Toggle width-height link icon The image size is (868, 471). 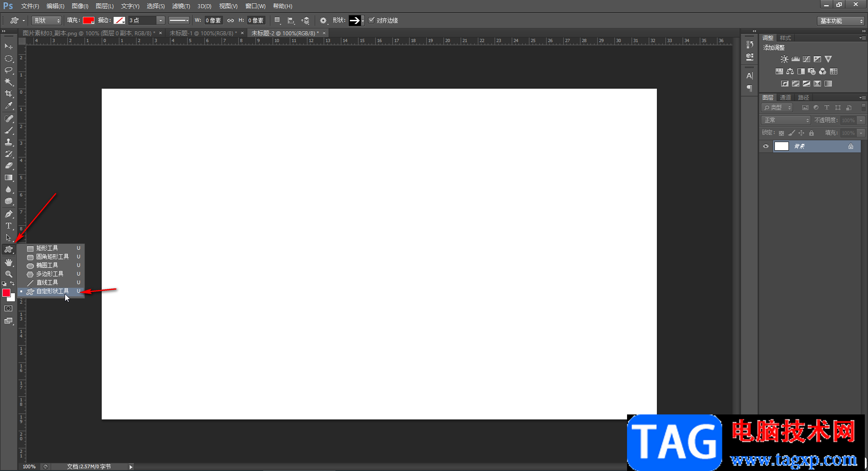231,20
